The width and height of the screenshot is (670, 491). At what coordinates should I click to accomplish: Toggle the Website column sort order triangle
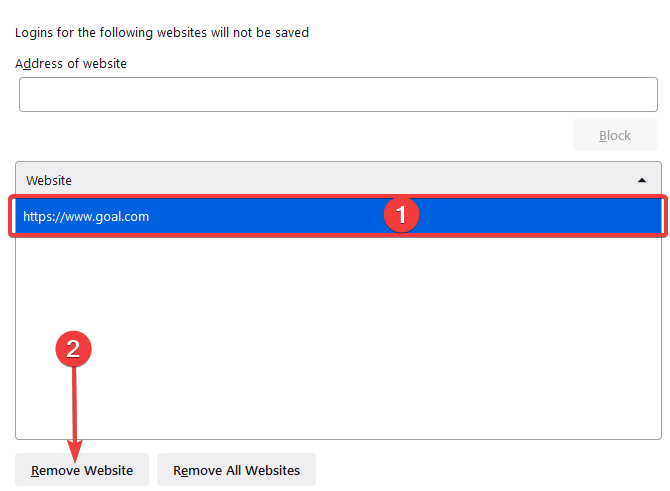click(x=641, y=180)
